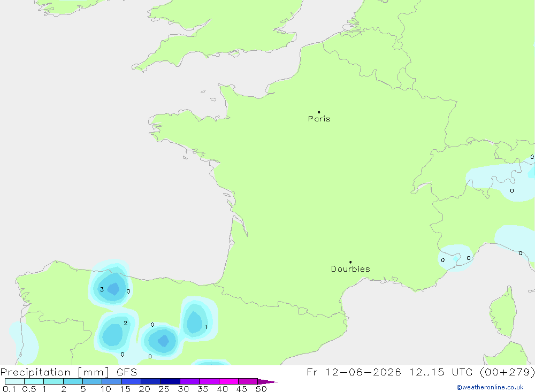Click the Dourbies town label

pyautogui.click(x=350, y=269)
